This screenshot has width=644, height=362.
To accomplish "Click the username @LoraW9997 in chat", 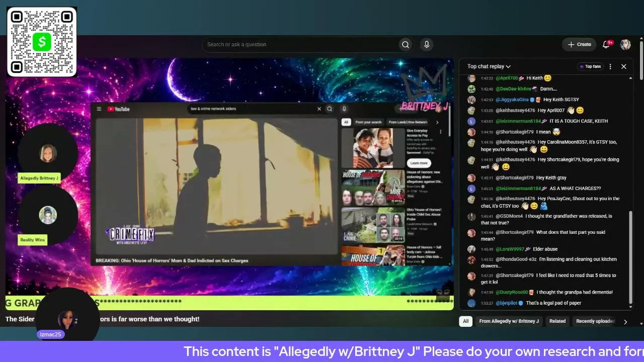I will coord(510,249).
